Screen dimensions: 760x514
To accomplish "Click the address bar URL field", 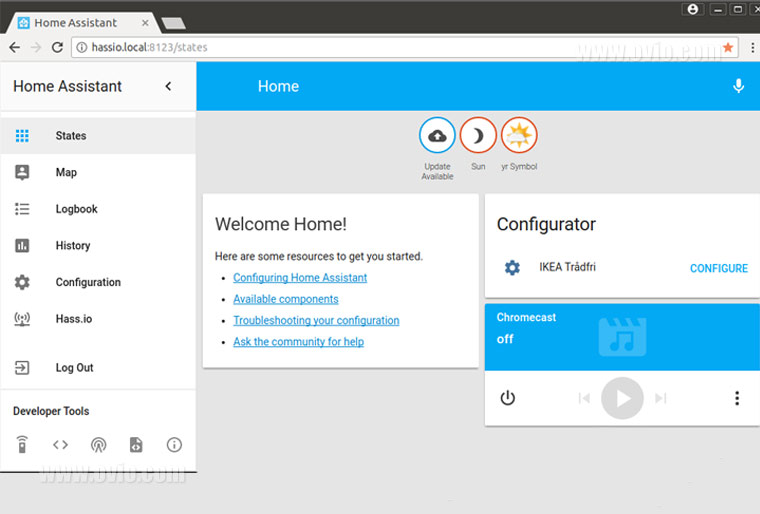I will point(405,48).
